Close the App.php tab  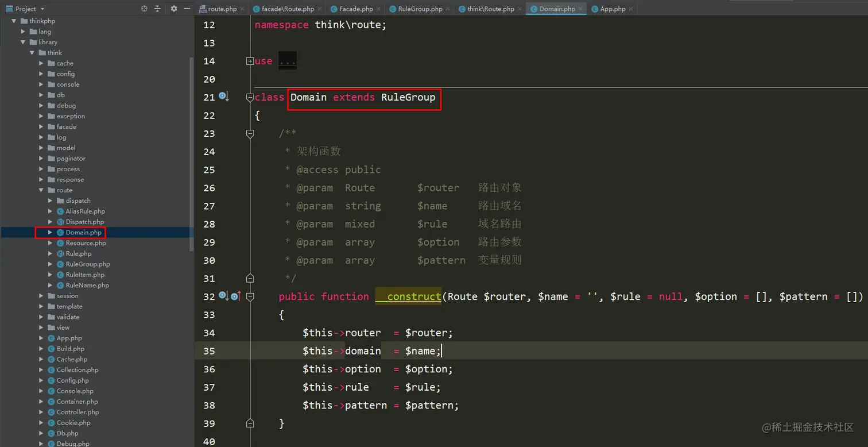[631, 9]
